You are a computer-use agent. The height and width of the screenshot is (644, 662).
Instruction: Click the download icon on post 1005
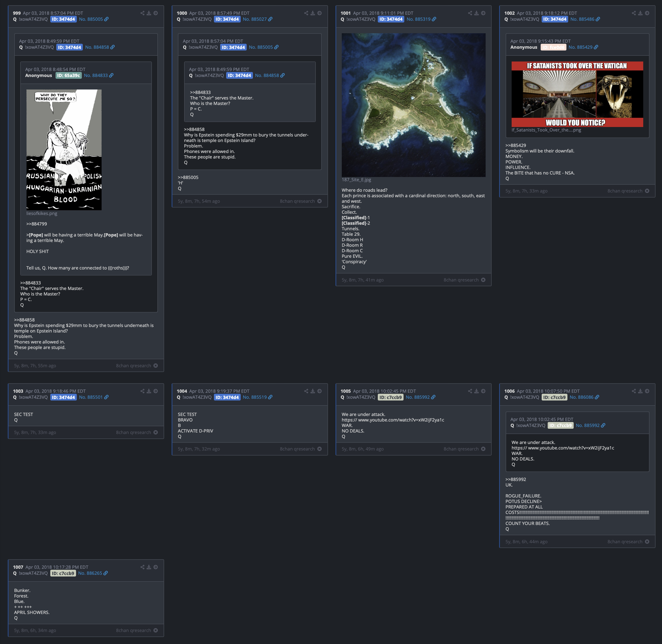[477, 391]
